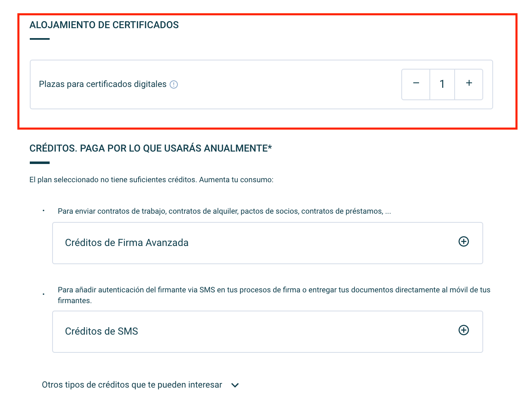Click the underline bar below Alojamiento heading

[40, 39]
